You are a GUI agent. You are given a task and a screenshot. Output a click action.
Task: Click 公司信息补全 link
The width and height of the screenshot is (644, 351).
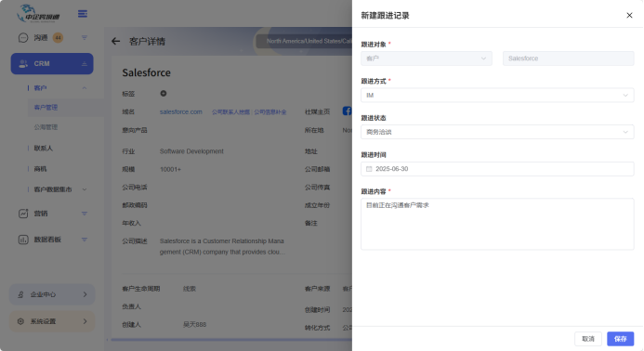pyautogui.click(x=269, y=112)
